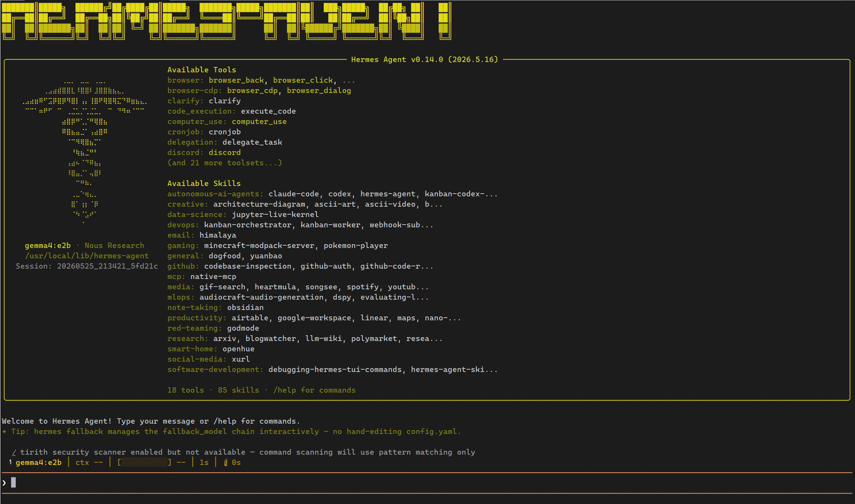Click the tirith security scanner warning line

point(244,452)
